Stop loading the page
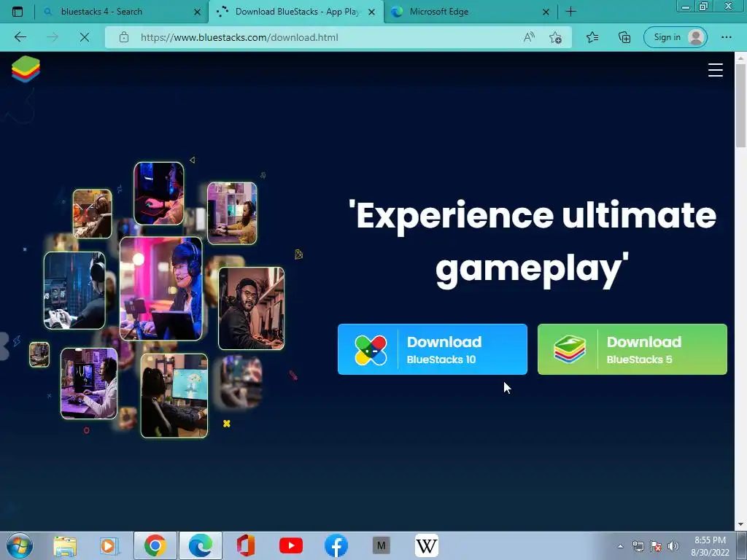Screen dimensions: 747x560 (x=85, y=37)
